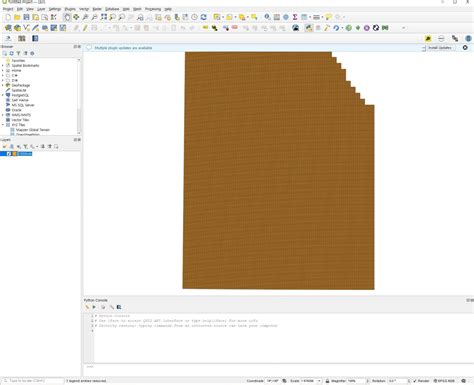474x385 pixels.
Task: Click EPSG CRS button in status bar
Action: [444, 381]
